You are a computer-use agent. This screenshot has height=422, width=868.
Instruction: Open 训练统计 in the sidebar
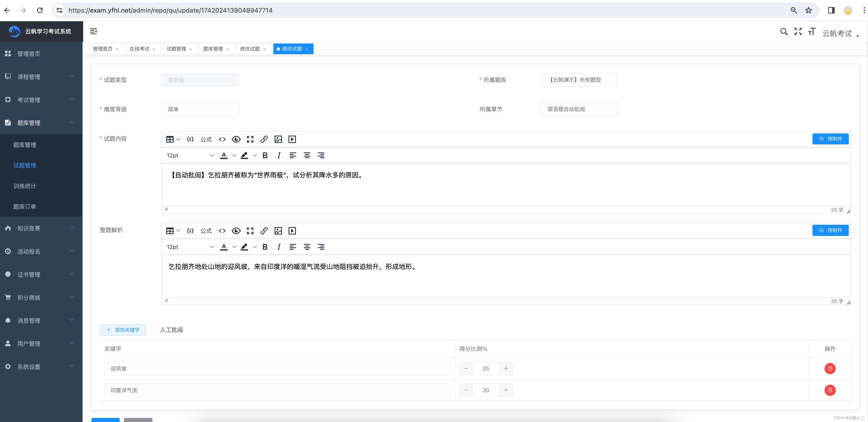click(x=25, y=186)
